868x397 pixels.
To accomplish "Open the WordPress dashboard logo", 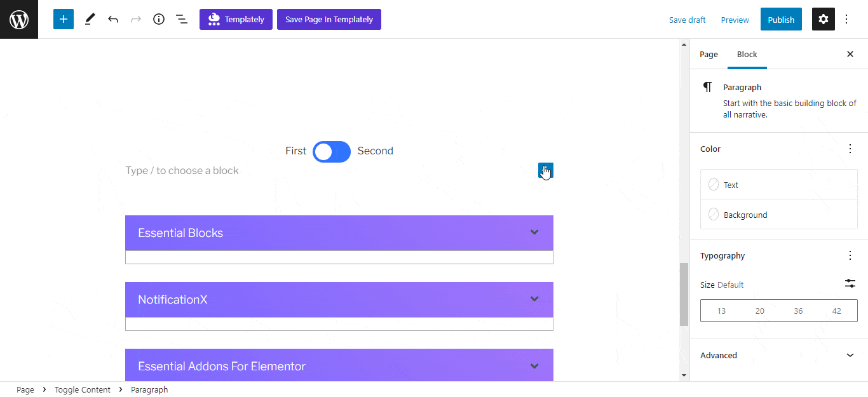I will (19, 19).
